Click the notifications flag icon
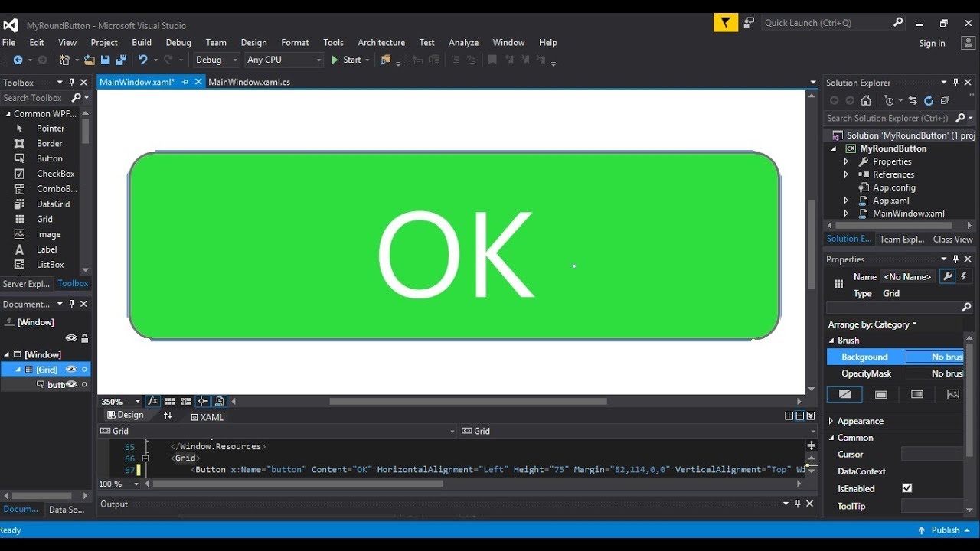Image resolution: width=980 pixels, height=551 pixels. pos(726,23)
